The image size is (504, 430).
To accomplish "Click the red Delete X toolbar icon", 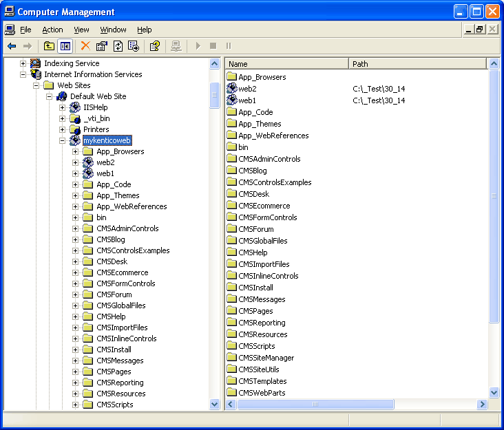I will 85,46.
